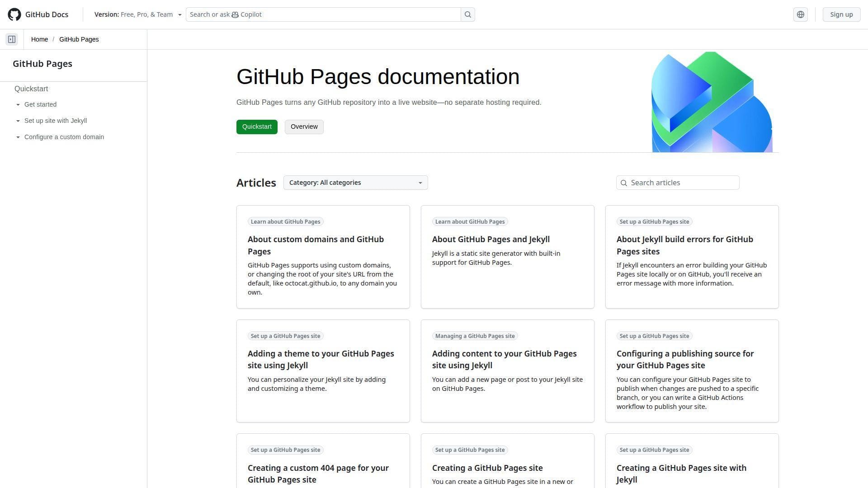Screen dimensions: 868x488
Task: Open About Jekyll build errors article
Action: pyautogui.click(x=684, y=245)
